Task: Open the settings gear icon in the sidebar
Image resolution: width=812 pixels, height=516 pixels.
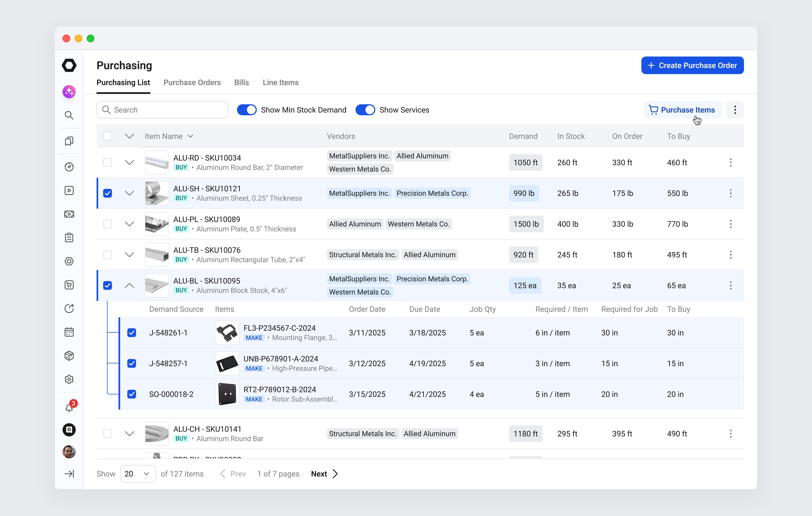Action: (69, 379)
